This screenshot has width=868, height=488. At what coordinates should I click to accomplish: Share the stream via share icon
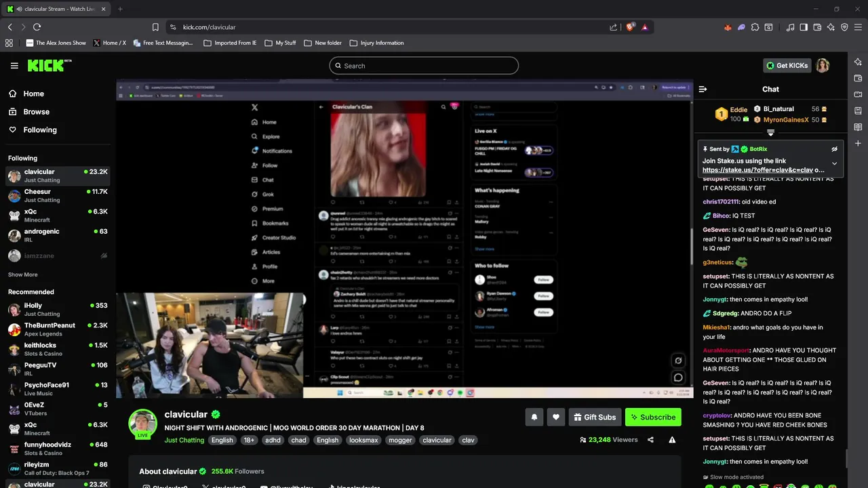click(x=650, y=440)
